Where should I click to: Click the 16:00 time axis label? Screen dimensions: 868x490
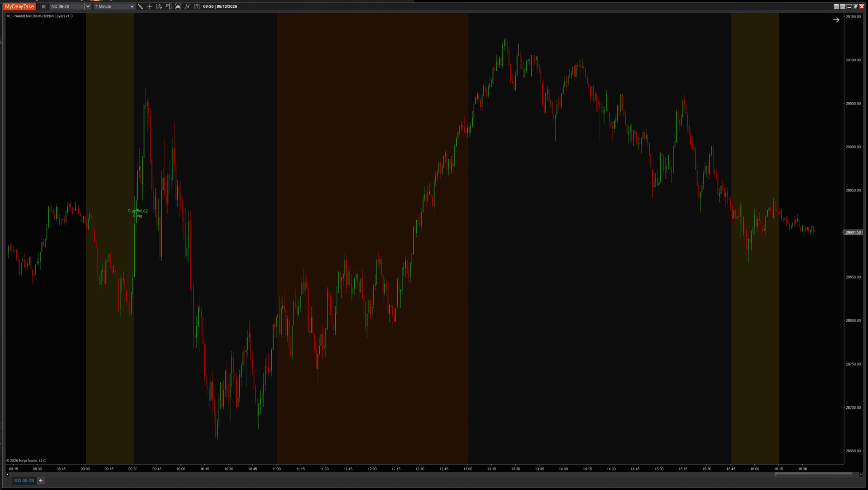click(755, 469)
